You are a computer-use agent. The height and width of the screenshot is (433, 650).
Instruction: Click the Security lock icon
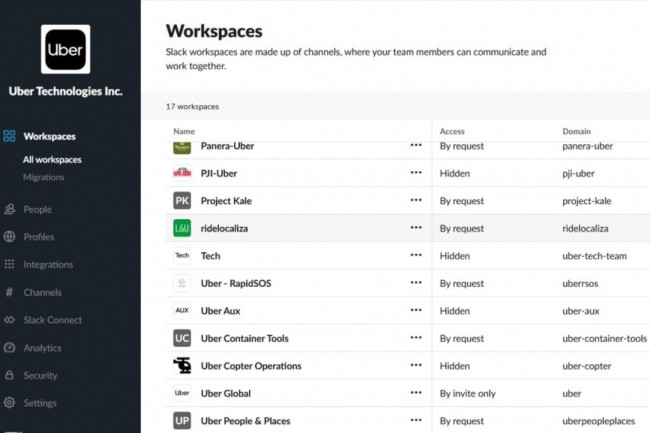(x=10, y=375)
